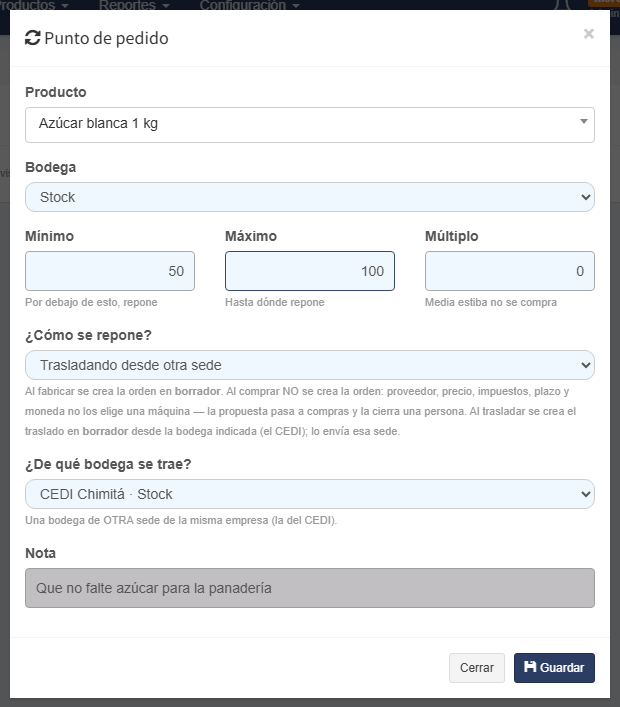The image size is (620, 707).
Task: Click the Nota text field
Action: pyautogui.click(x=310, y=588)
